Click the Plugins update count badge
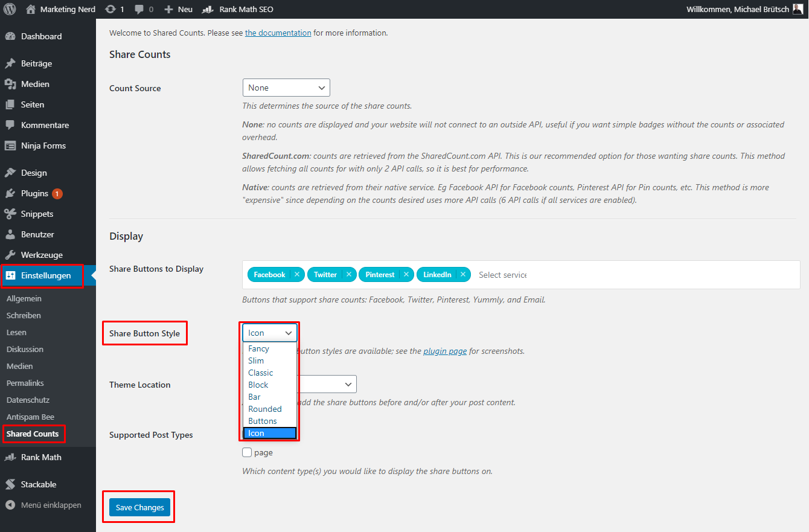The height and width of the screenshot is (532, 809). (57, 194)
